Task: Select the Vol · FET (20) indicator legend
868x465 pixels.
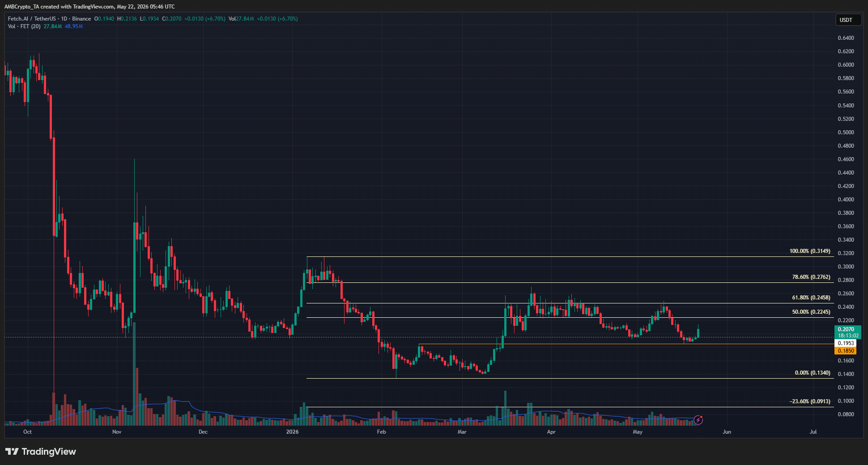Action: point(24,26)
